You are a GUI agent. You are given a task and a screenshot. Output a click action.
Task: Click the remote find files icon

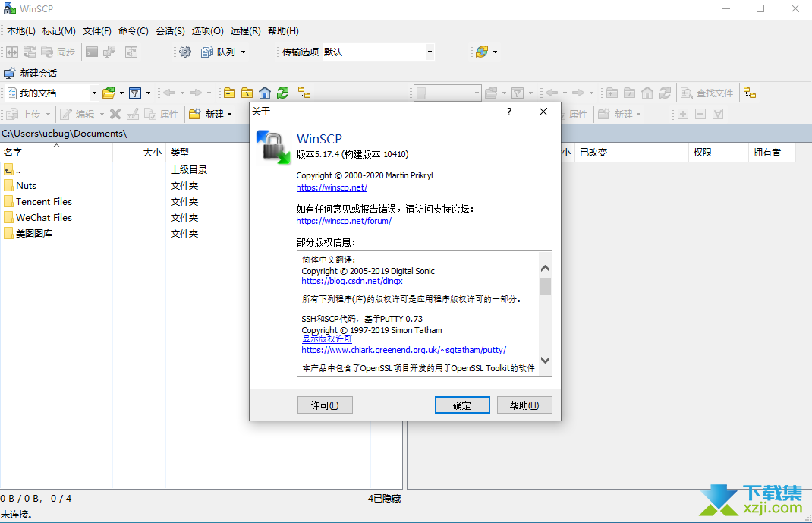coord(687,93)
